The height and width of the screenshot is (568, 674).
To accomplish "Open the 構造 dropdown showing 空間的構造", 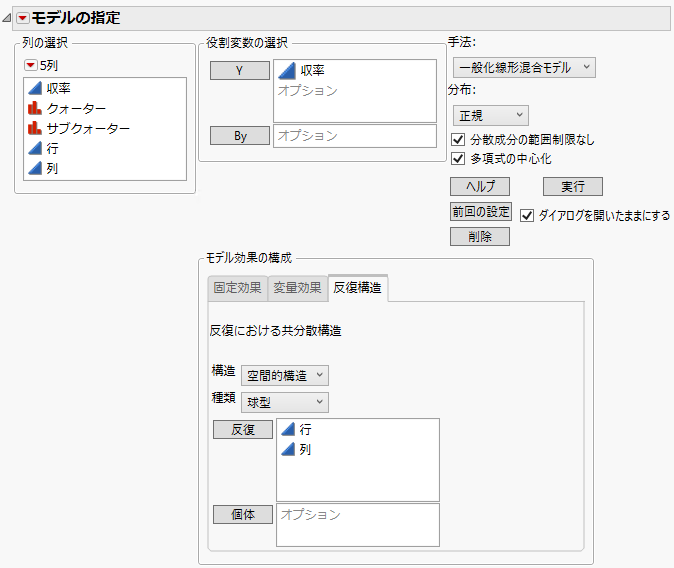I will 285,375.
